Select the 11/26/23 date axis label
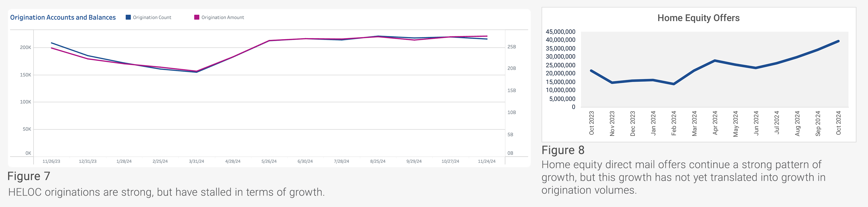868x207 pixels. 51,162
